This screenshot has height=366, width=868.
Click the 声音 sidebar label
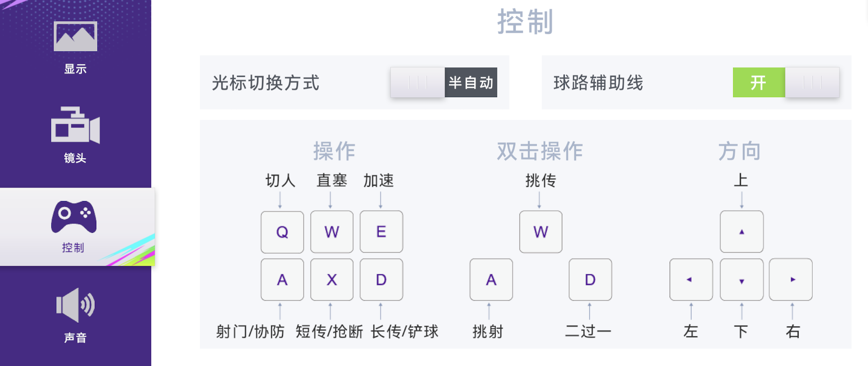tap(75, 338)
